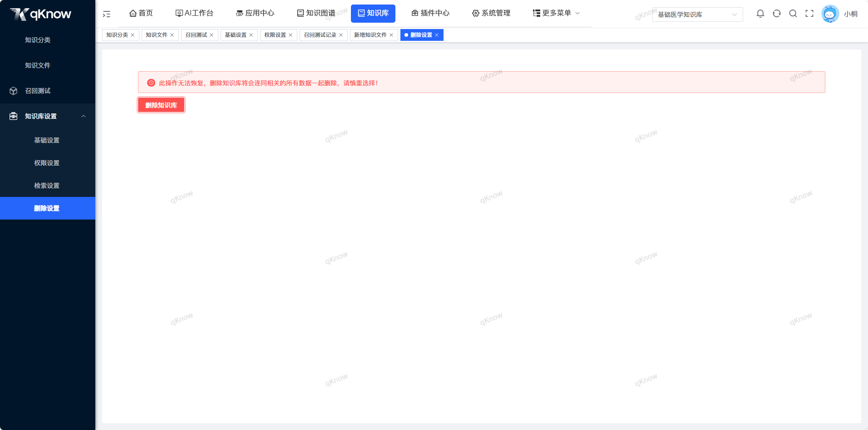
Task: Open 插件中心 menu item
Action: 430,13
